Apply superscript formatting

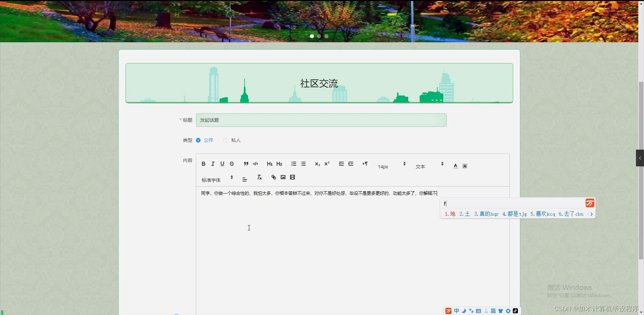(x=327, y=164)
